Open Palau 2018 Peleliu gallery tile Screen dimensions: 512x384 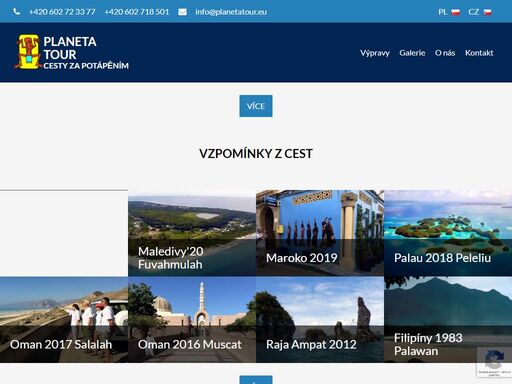(x=448, y=233)
